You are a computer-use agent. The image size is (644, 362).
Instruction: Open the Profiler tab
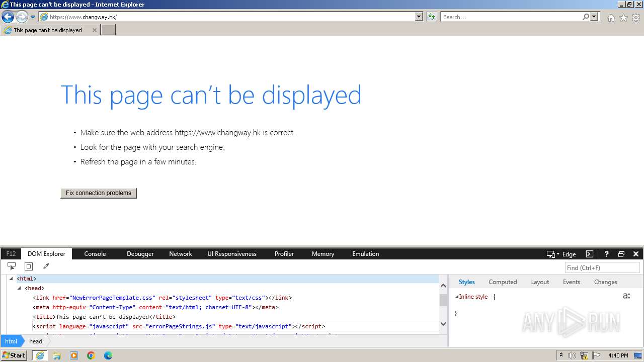284,254
